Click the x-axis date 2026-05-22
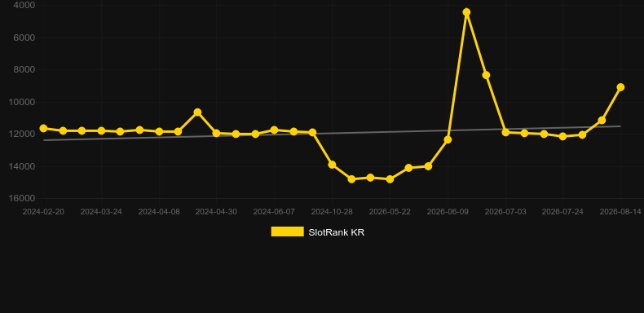The image size is (644, 313). click(x=390, y=212)
